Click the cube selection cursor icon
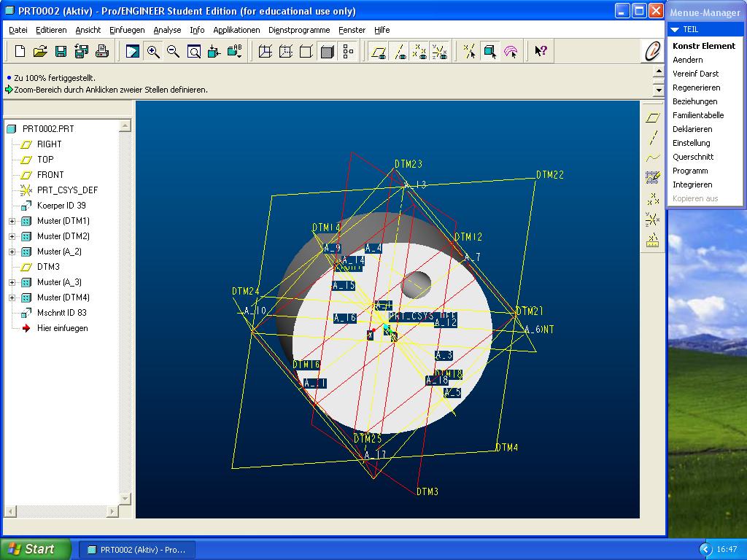Image resolution: width=747 pixels, height=560 pixels. tap(489, 51)
